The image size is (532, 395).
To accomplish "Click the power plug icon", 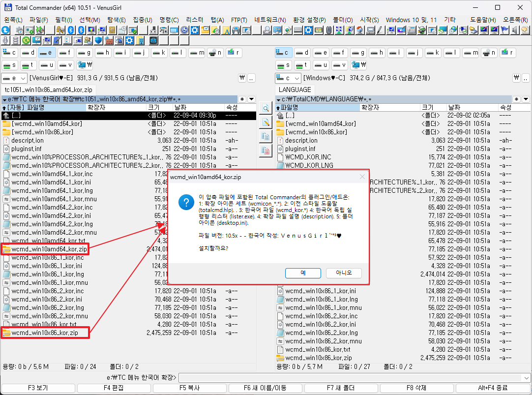I will [x=422, y=30].
